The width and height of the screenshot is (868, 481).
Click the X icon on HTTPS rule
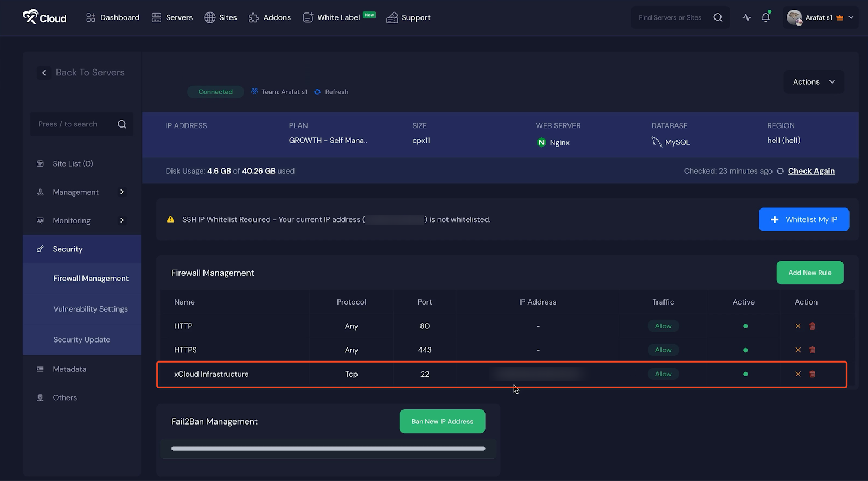point(798,350)
